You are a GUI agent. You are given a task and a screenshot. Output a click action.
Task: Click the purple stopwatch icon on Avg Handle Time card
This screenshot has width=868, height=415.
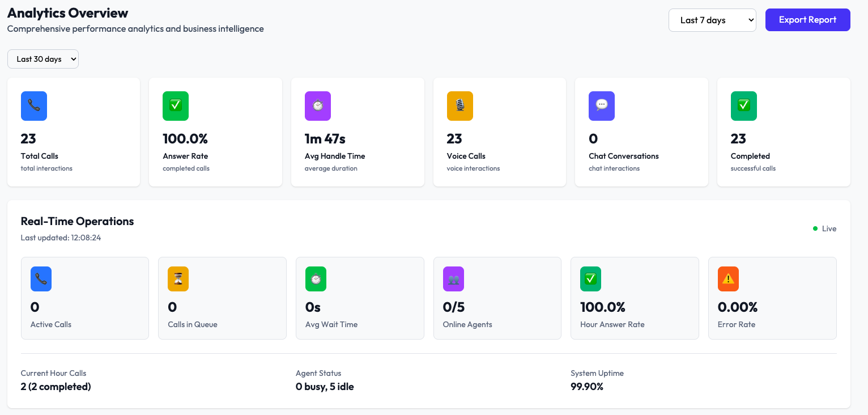point(318,106)
